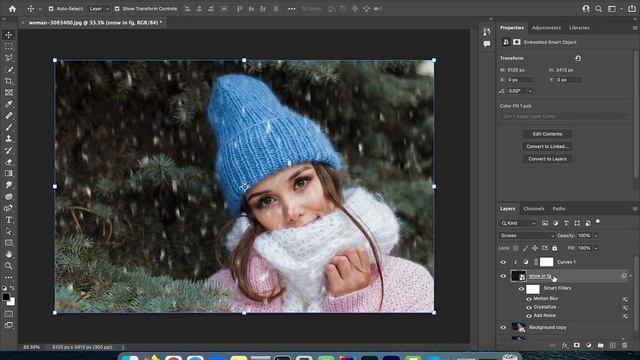Enable the Auto-Select checkbox
This screenshot has width=640, height=360.
pyautogui.click(x=51, y=9)
